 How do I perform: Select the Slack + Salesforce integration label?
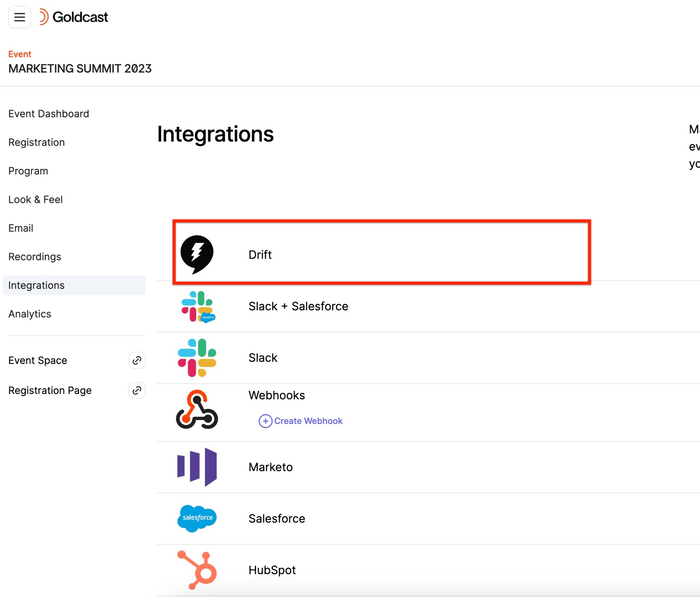(298, 306)
